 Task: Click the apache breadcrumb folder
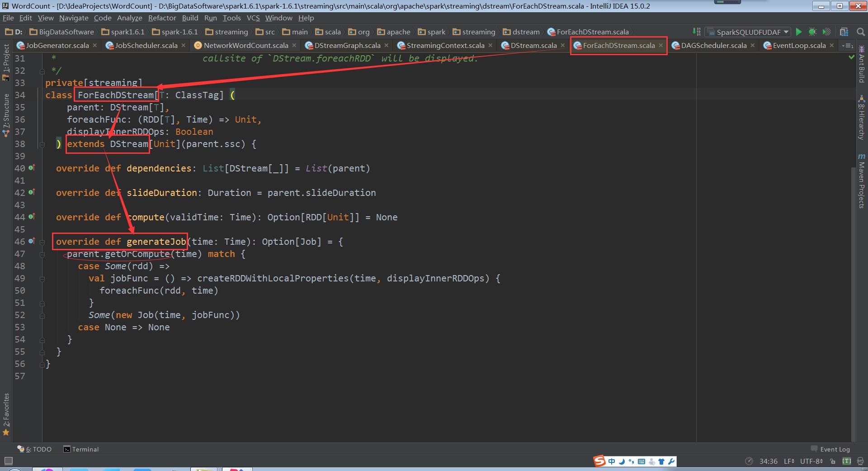394,32
